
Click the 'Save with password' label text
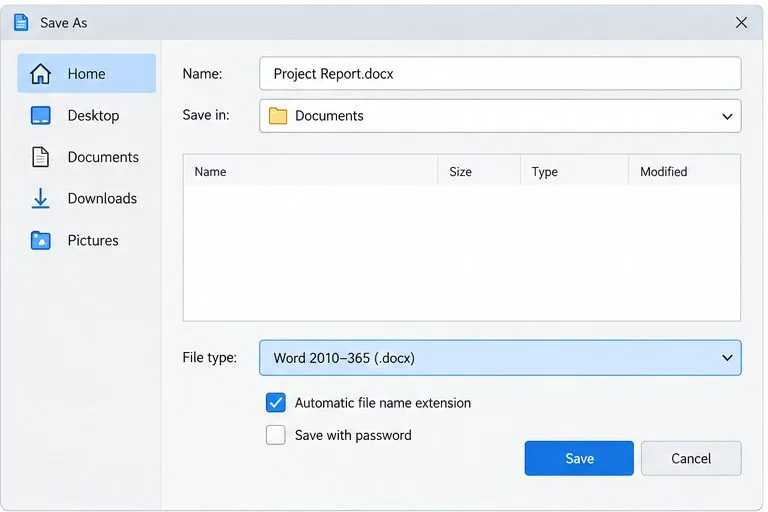tap(353, 435)
